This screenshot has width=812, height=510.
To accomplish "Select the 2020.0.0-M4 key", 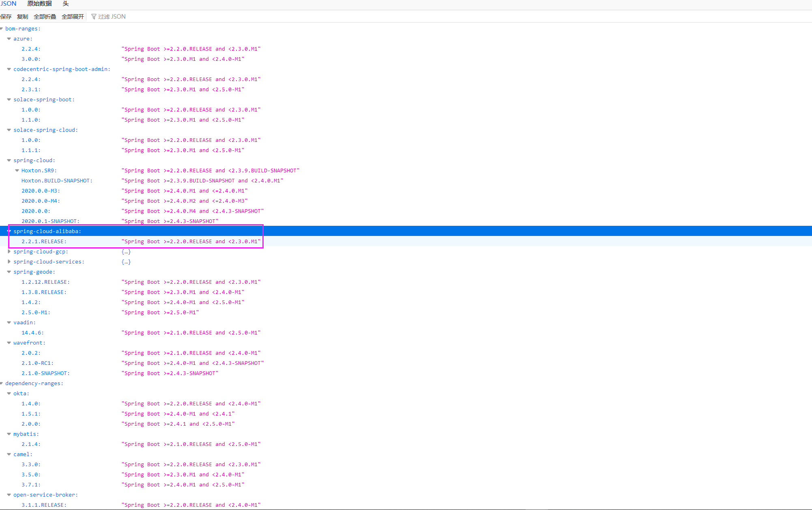I will pyautogui.click(x=41, y=201).
